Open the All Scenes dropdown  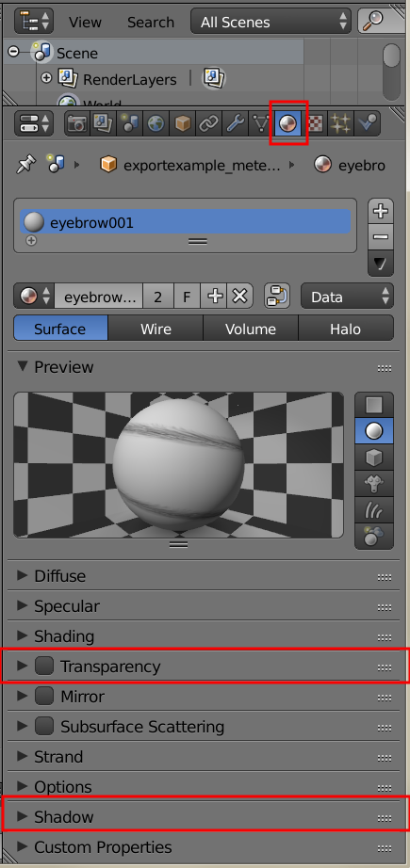coord(271,22)
